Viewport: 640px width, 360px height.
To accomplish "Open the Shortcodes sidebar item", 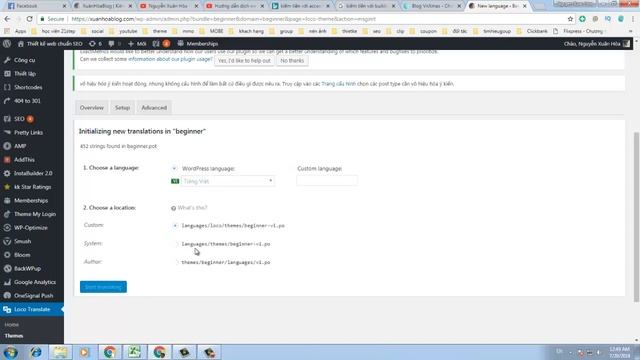I will point(28,87).
